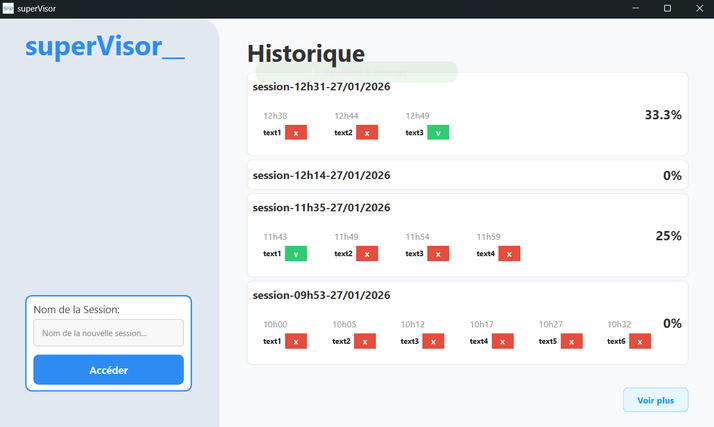Click the 10h17 timestamp
This screenshot has height=427, width=714.
point(481,324)
